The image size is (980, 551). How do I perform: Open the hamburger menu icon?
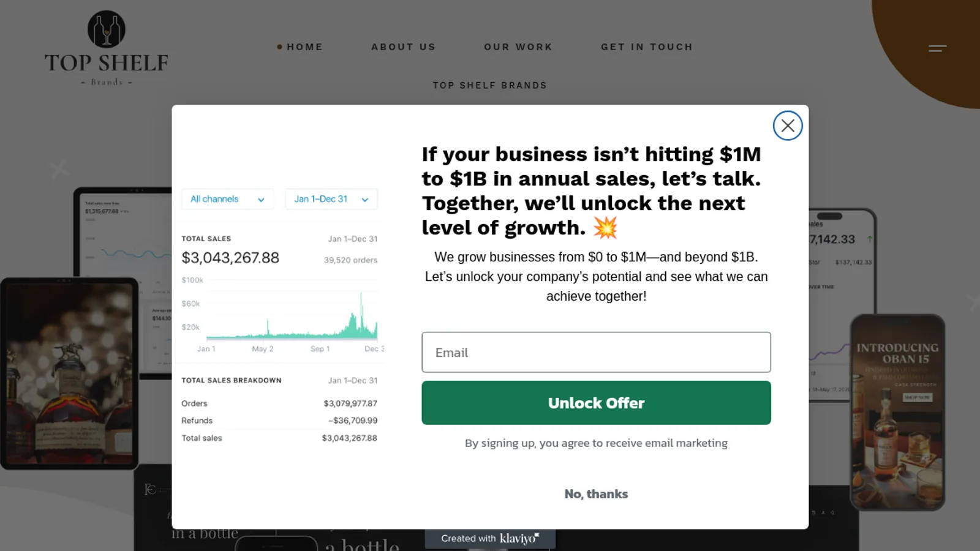tap(937, 48)
